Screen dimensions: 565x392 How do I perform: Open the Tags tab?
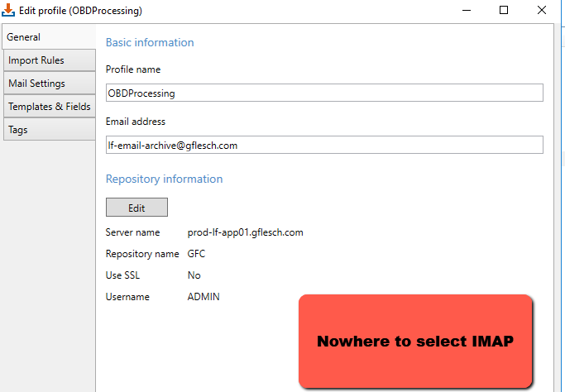click(x=18, y=130)
